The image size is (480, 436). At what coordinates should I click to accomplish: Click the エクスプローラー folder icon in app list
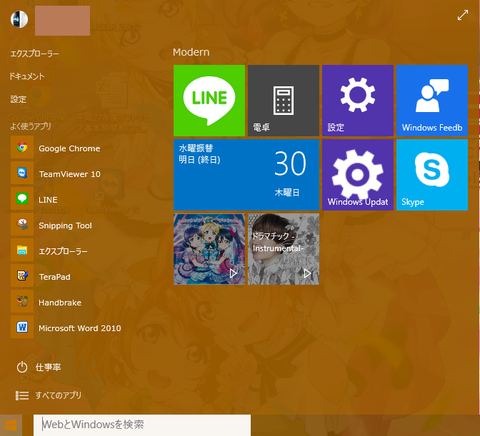(22, 250)
